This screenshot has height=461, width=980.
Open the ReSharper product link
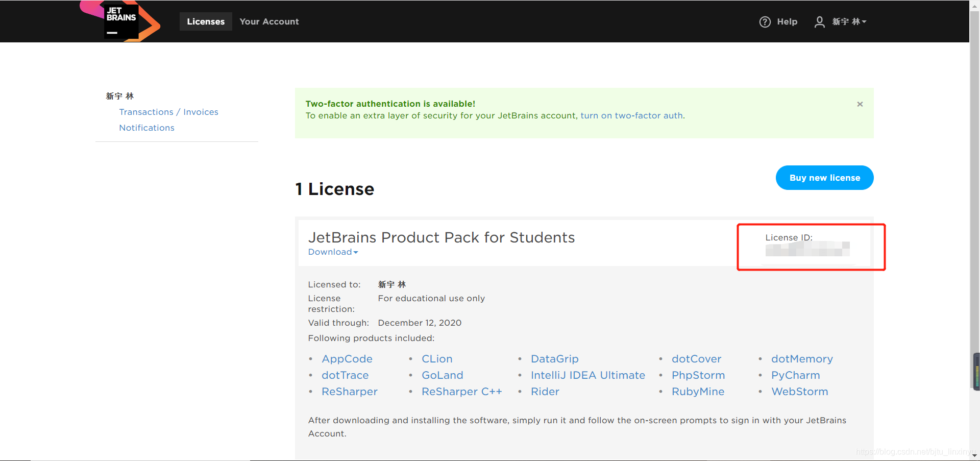pyautogui.click(x=350, y=392)
